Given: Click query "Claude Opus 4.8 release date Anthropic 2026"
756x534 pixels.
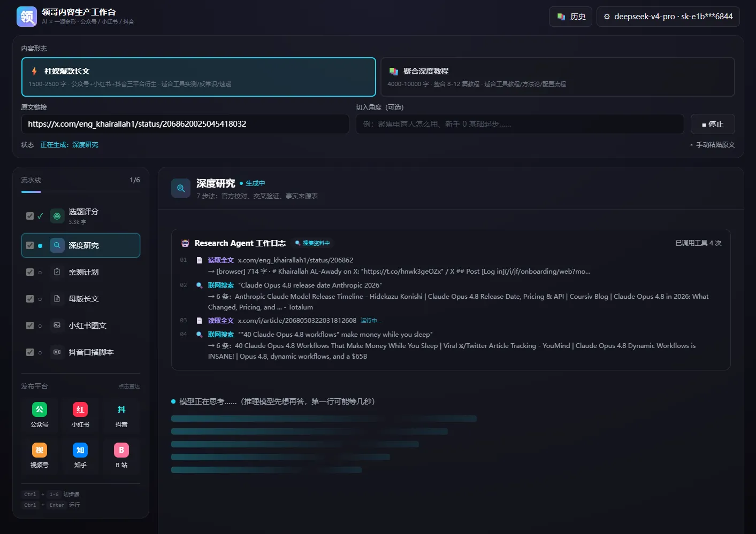Looking at the screenshot, I should (x=310, y=285).
